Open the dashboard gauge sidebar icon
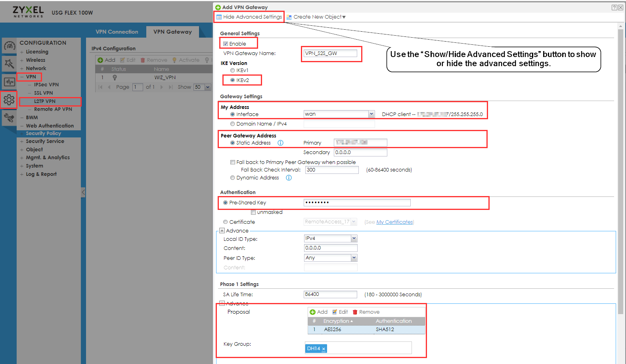The image size is (626, 364). [10, 46]
